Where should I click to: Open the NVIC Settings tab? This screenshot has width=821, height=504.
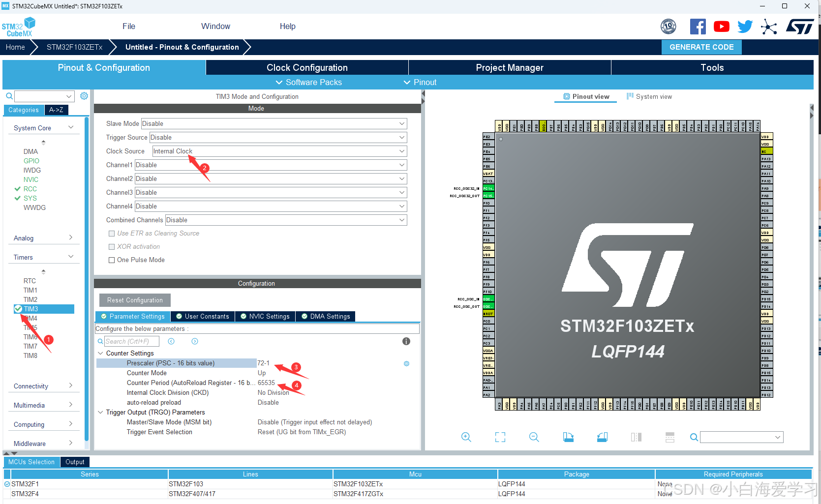tap(265, 316)
